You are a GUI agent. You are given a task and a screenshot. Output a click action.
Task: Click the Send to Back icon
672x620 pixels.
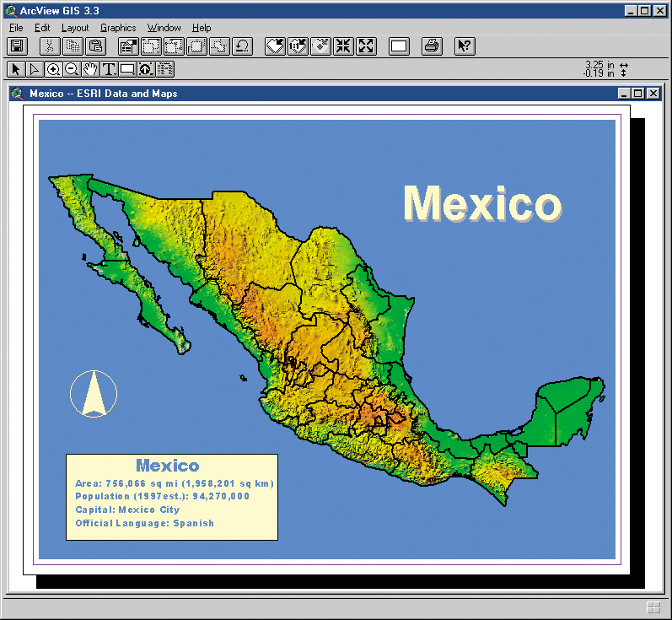tap(219, 46)
